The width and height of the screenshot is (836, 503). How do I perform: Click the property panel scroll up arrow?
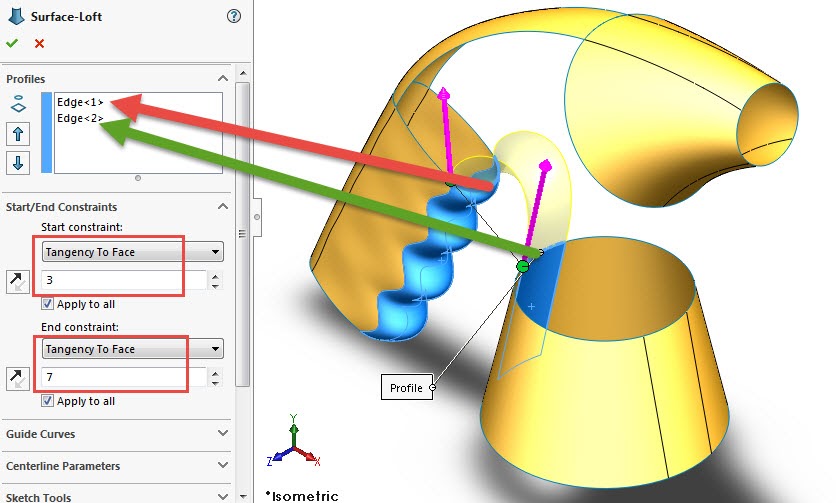(x=243, y=73)
